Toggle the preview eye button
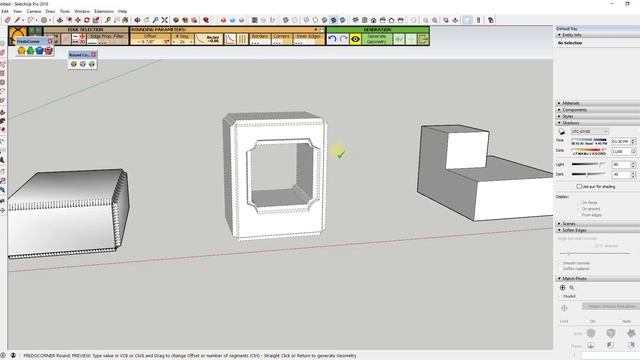This screenshot has height=360, width=640. (x=355, y=39)
